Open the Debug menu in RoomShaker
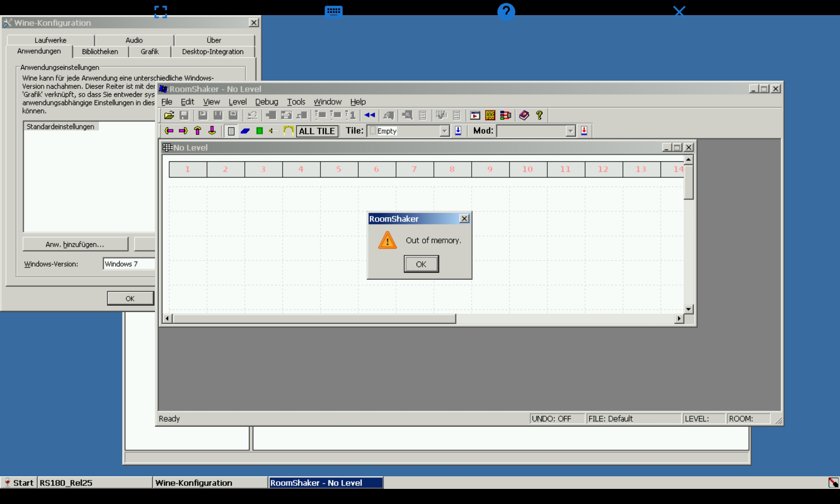The image size is (840, 504). (266, 102)
